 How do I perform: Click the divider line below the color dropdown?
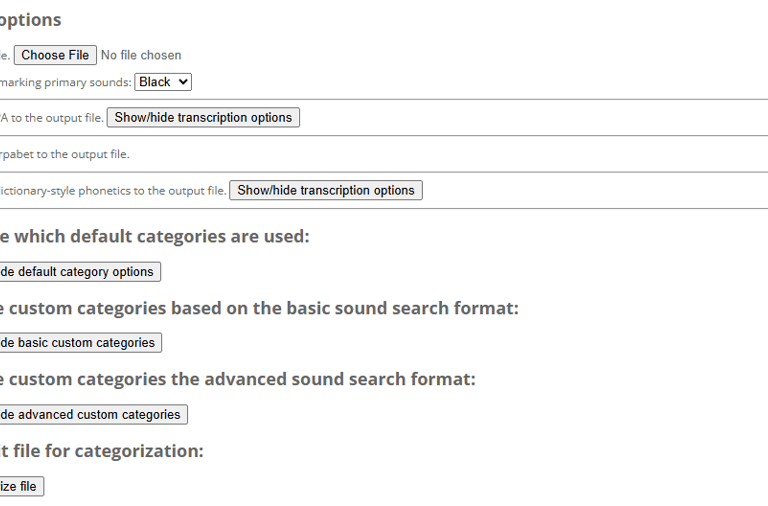point(384,100)
